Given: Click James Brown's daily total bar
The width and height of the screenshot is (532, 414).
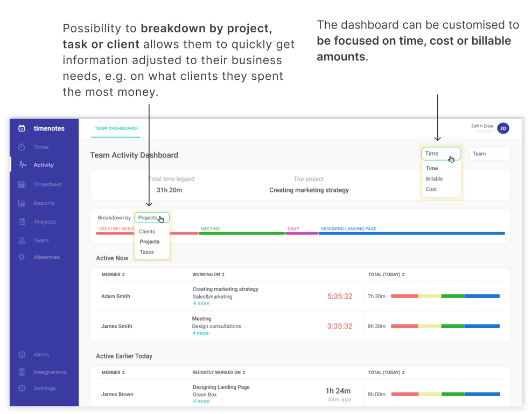Looking at the screenshot, I should click(x=445, y=394).
